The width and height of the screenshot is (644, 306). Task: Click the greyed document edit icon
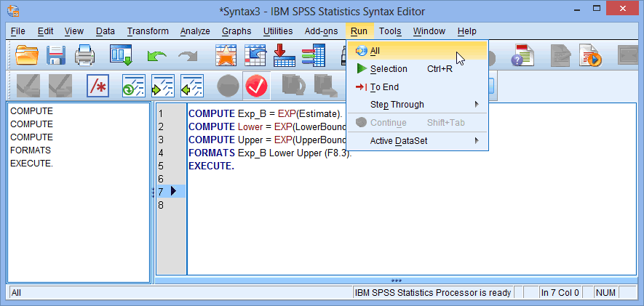pyautogui.click(x=560, y=55)
